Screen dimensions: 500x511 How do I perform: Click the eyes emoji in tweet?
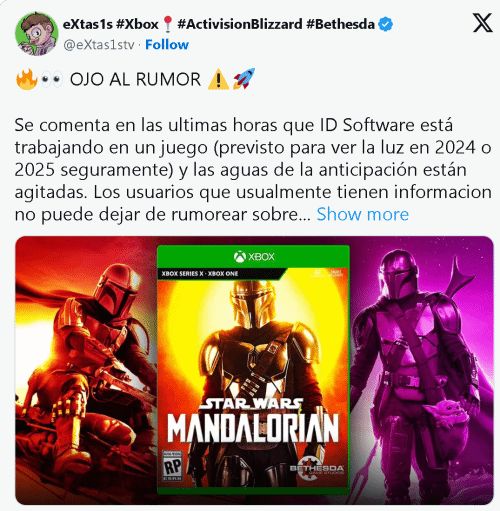pyautogui.click(x=51, y=80)
